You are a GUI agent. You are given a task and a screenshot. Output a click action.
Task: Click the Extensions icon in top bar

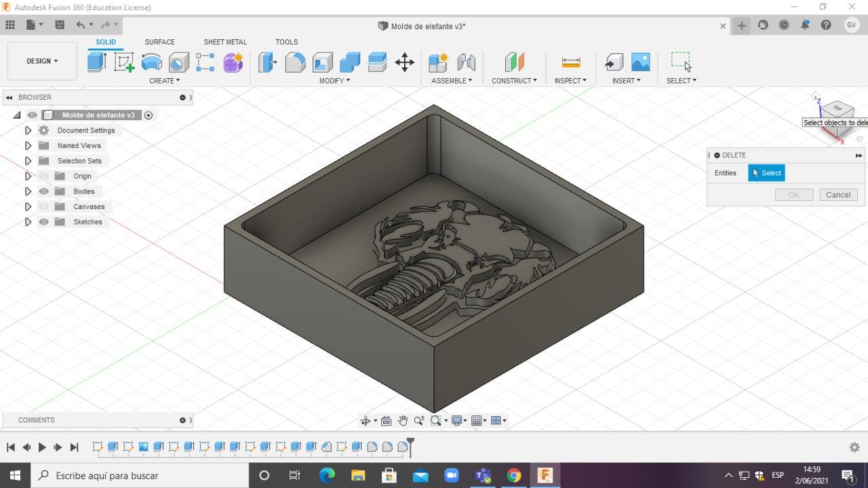coord(763,25)
